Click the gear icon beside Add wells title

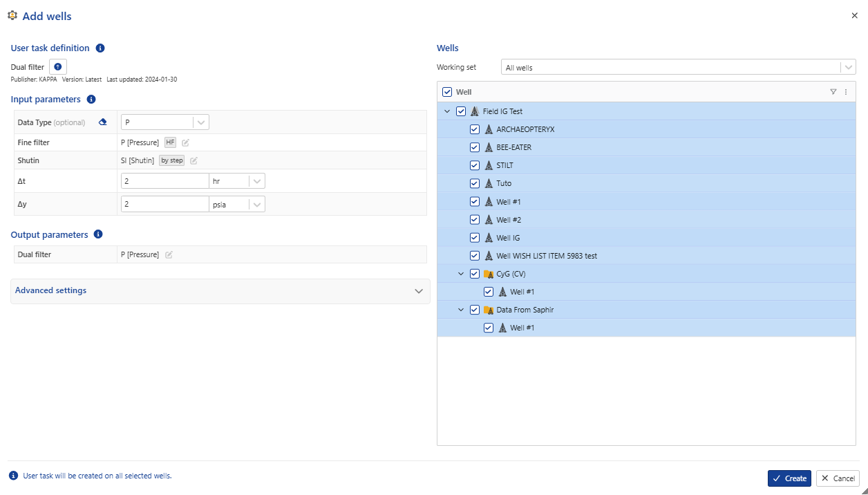pyautogui.click(x=12, y=15)
